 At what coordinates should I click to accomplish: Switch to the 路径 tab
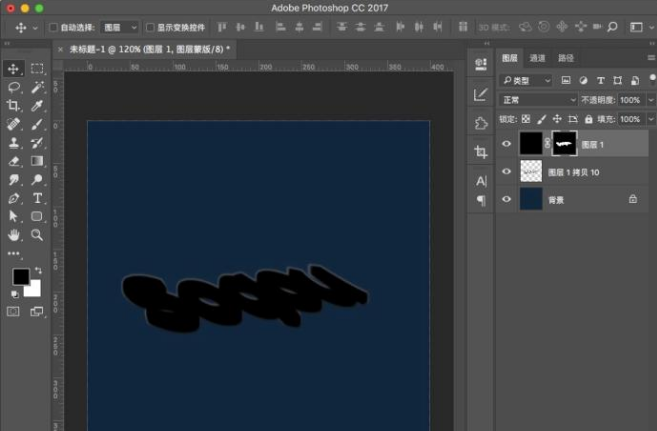tap(566, 59)
